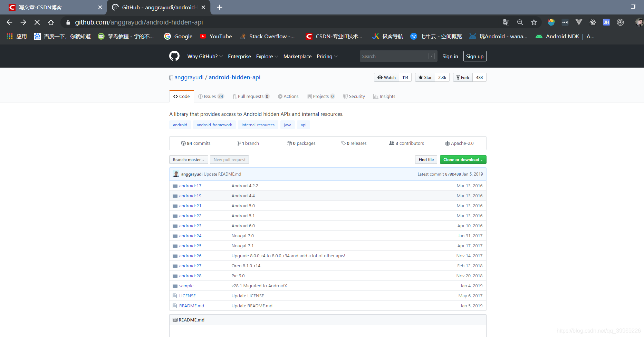Image resolution: width=644 pixels, height=337 pixels.
Task: Open the YouTube bookmark
Action: coord(215,36)
